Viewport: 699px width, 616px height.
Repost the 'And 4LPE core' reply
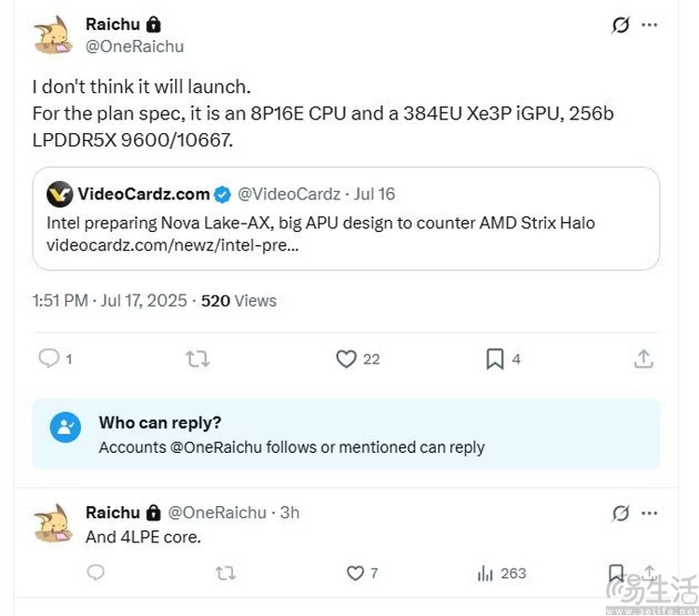pyautogui.click(x=225, y=573)
